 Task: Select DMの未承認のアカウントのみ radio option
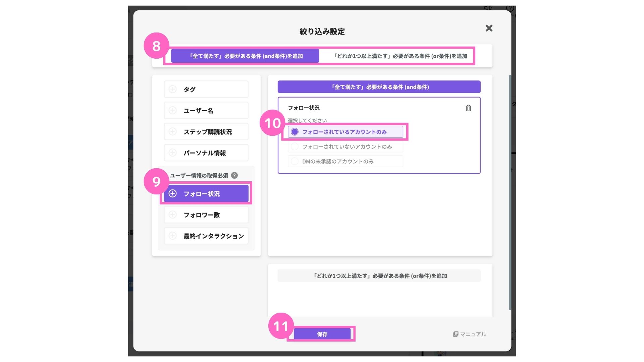coord(295,161)
